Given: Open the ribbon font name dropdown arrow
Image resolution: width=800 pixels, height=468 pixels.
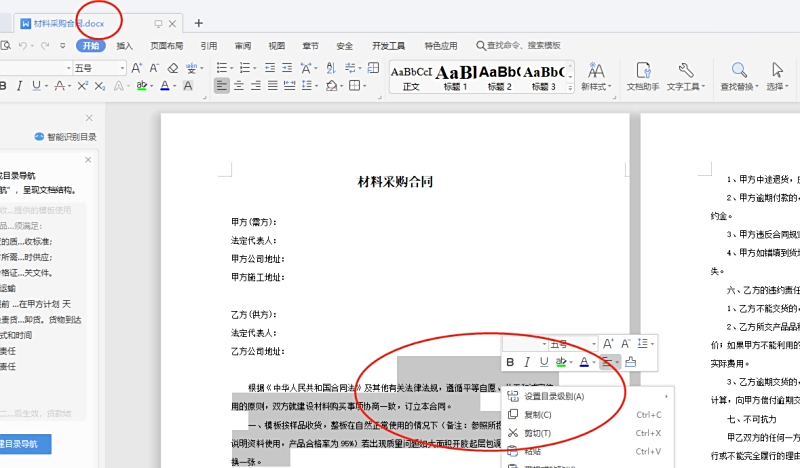Looking at the screenshot, I should (68, 68).
